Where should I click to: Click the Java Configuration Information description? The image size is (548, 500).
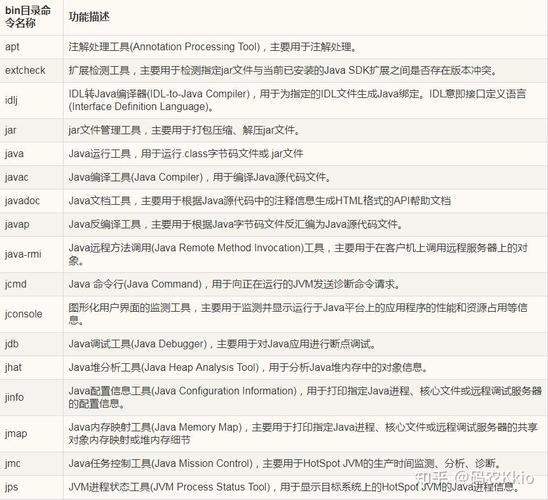tap(305, 397)
